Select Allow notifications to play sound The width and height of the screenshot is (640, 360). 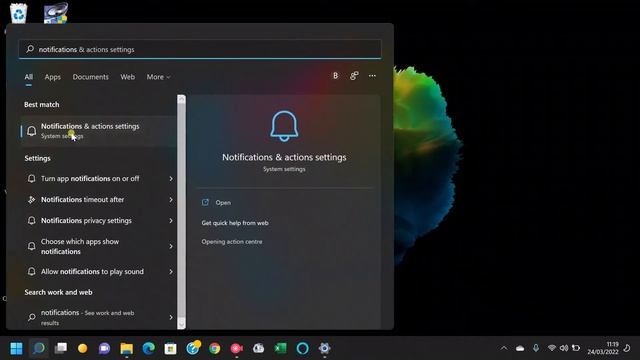98,271
